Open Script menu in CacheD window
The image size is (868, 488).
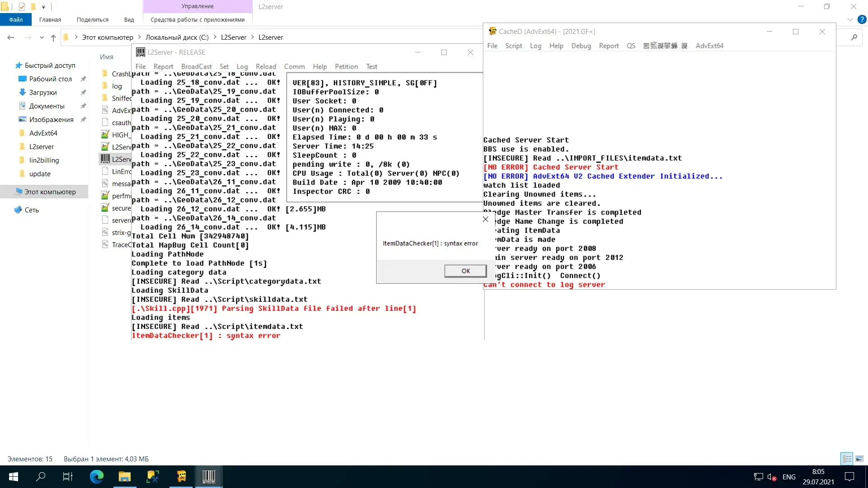click(x=514, y=46)
